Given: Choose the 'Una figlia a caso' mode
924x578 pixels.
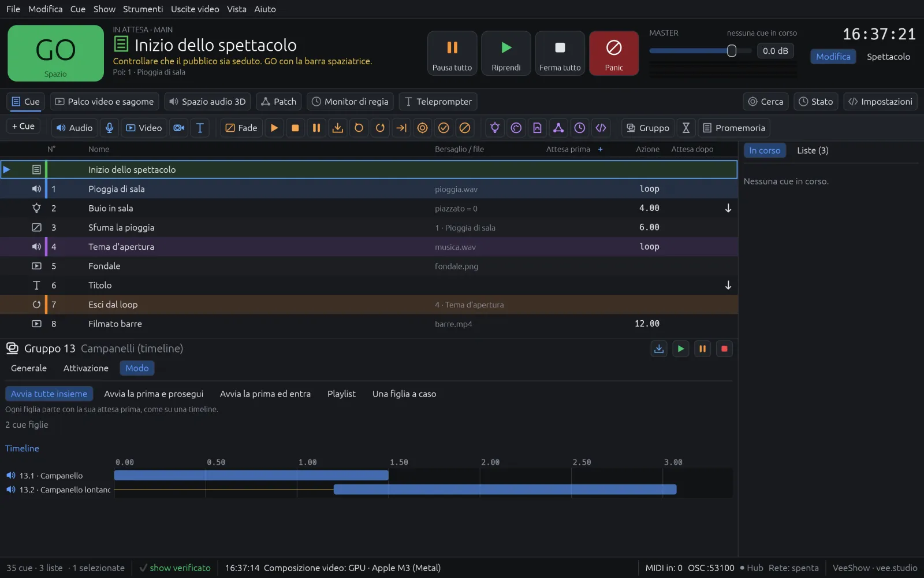Looking at the screenshot, I should click(404, 394).
